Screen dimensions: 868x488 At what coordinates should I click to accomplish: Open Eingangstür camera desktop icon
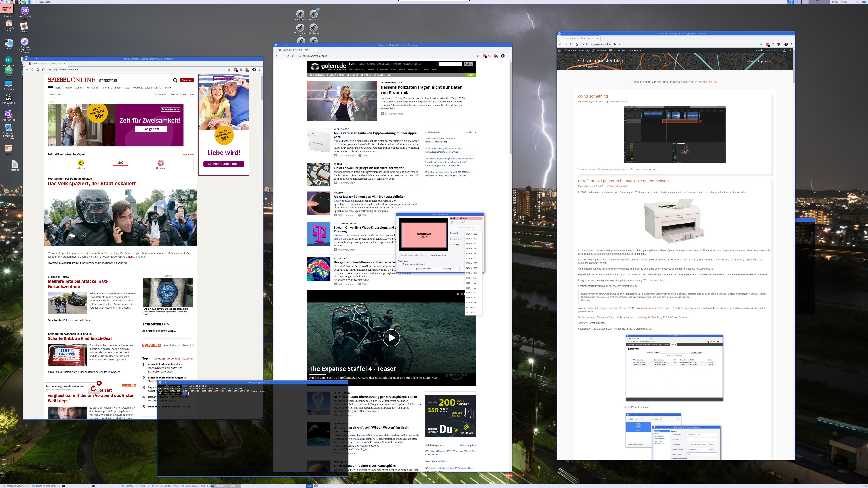tap(300, 15)
